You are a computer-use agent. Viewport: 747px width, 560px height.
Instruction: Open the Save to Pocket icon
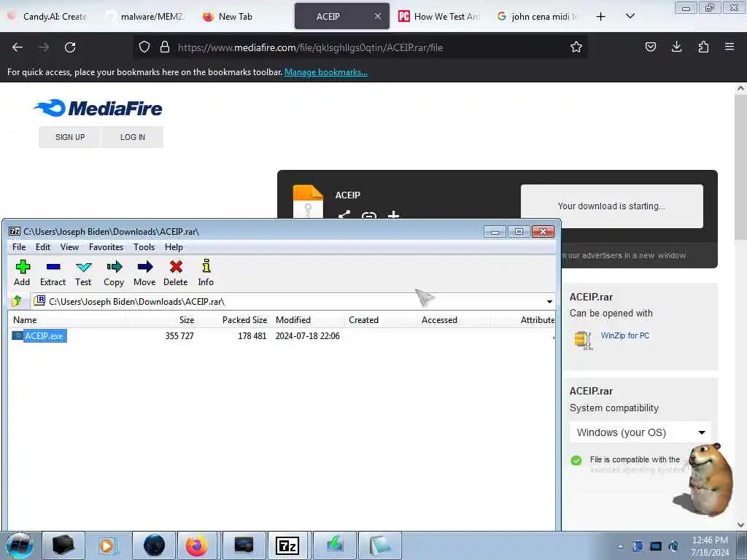651,47
